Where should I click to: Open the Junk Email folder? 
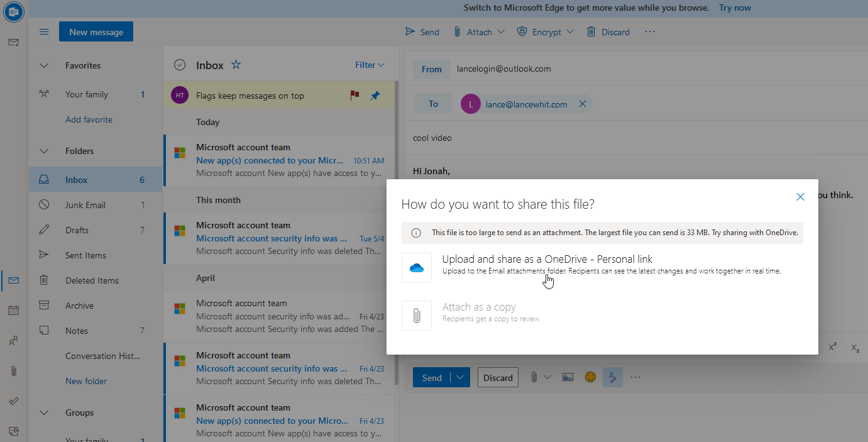point(96,205)
